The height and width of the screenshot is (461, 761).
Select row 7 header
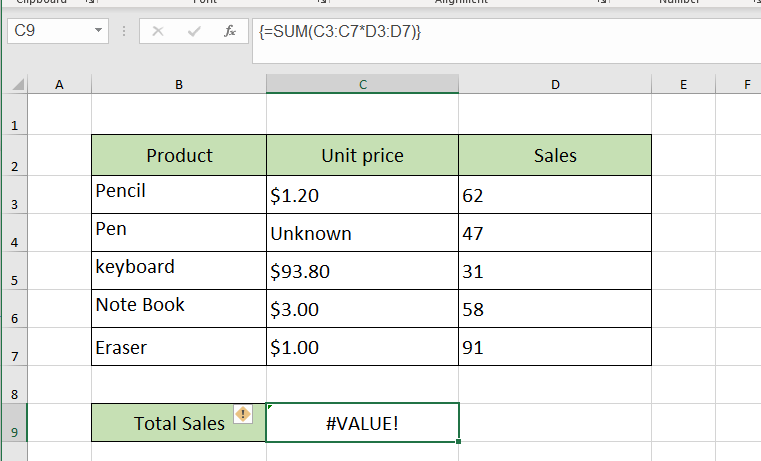(x=15, y=346)
